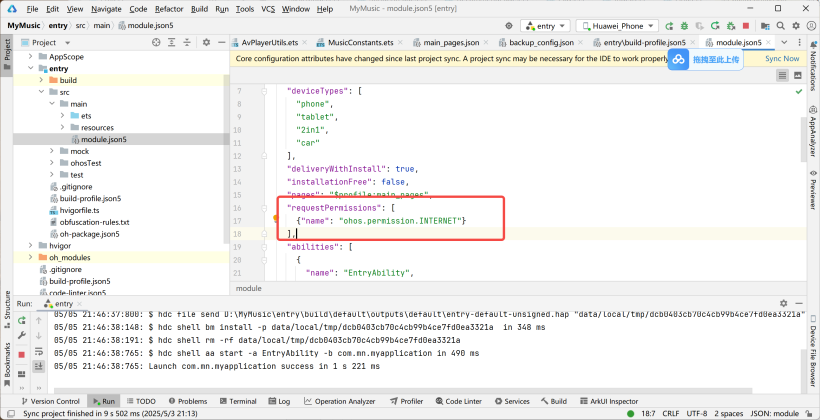Open the ArkUI Inspector button

pyautogui.click(x=609, y=401)
